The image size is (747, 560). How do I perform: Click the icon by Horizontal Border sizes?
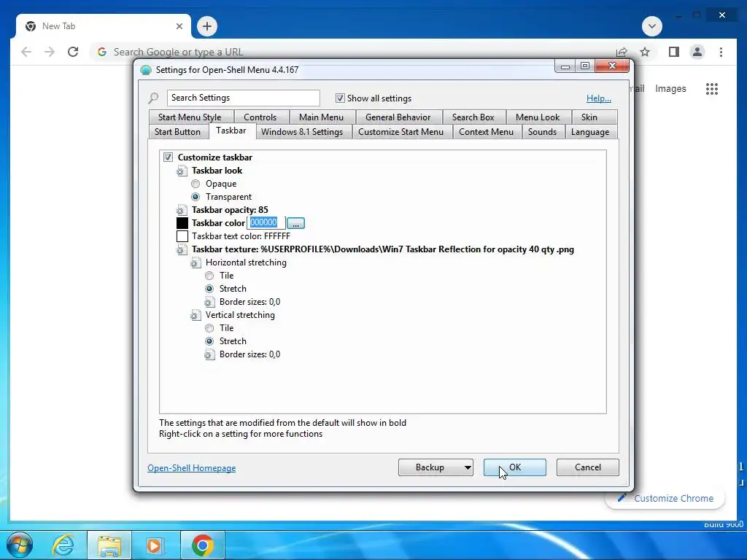pos(209,302)
